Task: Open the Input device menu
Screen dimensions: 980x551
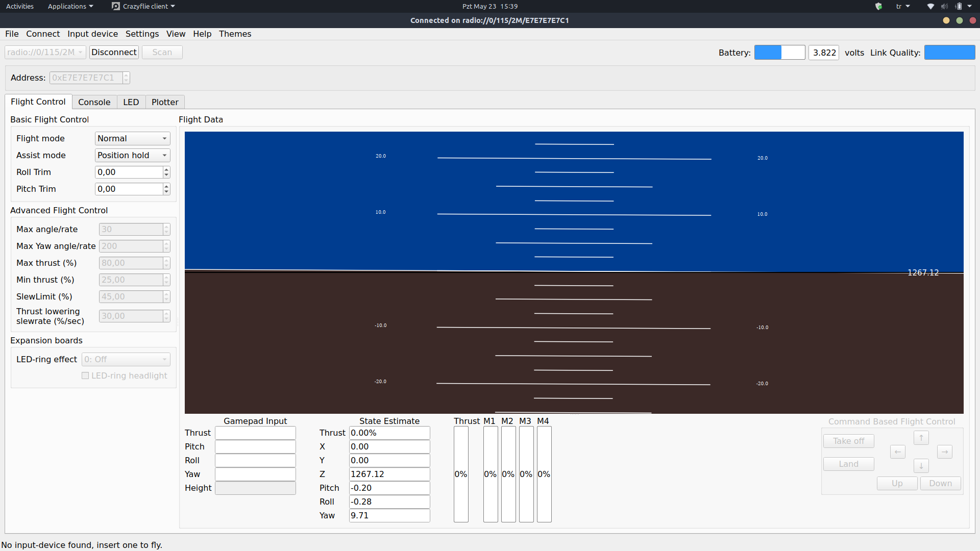Action: pyautogui.click(x=92, y=34)
